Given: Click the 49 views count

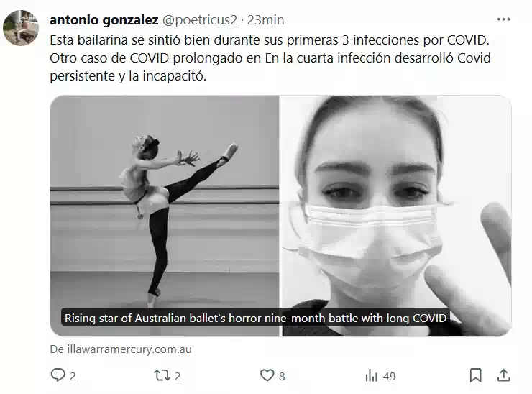Looking at the screenshot, I should 389,376.
